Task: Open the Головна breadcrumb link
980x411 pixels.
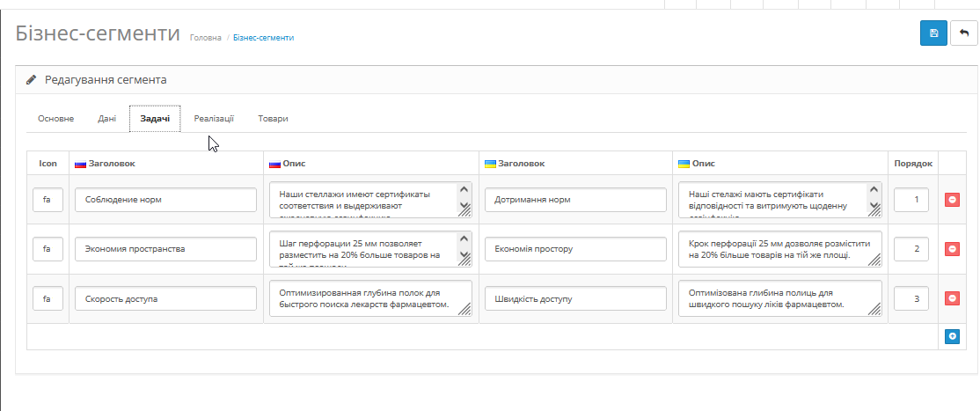Action: point(205,38)
